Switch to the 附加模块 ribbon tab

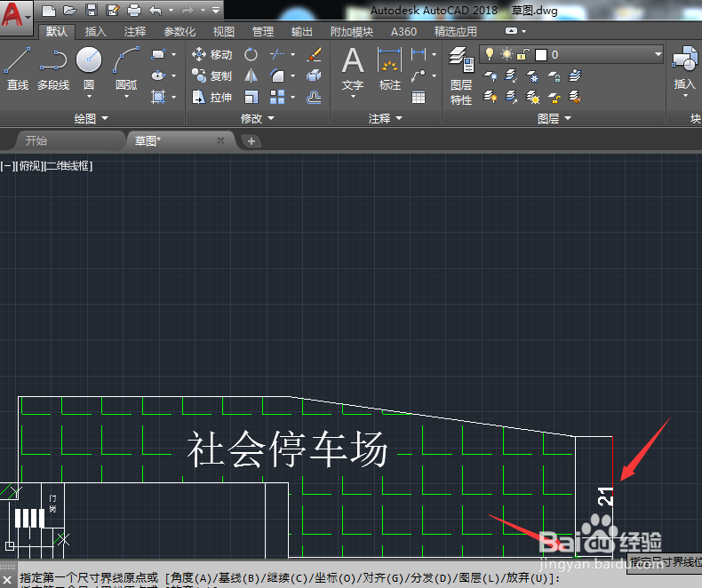(x=352, y=32)
